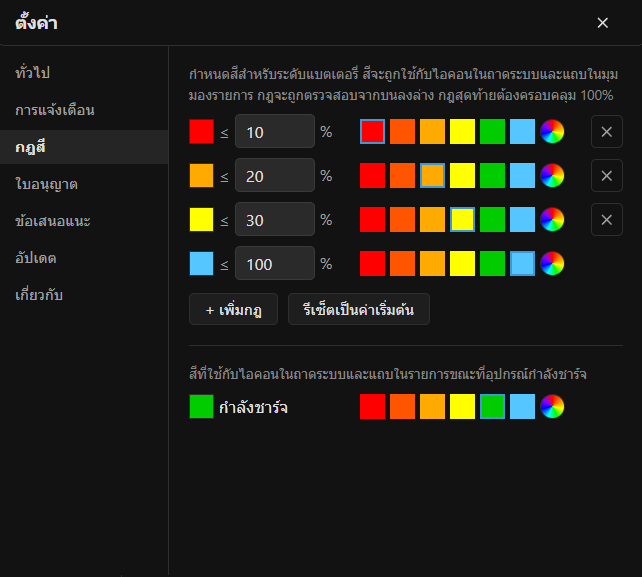The image size is (642, 577).
Task: Click the 100 percent threshold field
Action: (275, 263)
